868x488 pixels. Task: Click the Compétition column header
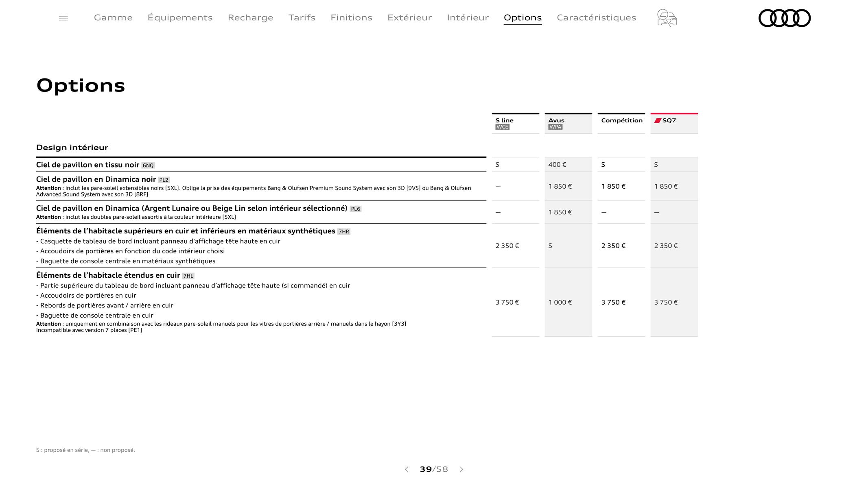[621, 123]
